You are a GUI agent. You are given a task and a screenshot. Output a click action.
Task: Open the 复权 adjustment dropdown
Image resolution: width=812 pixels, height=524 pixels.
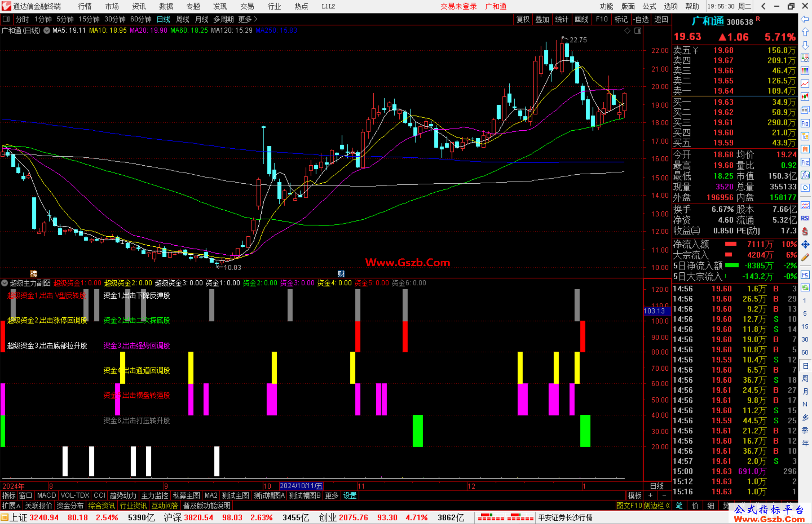[x=523, y=19]
